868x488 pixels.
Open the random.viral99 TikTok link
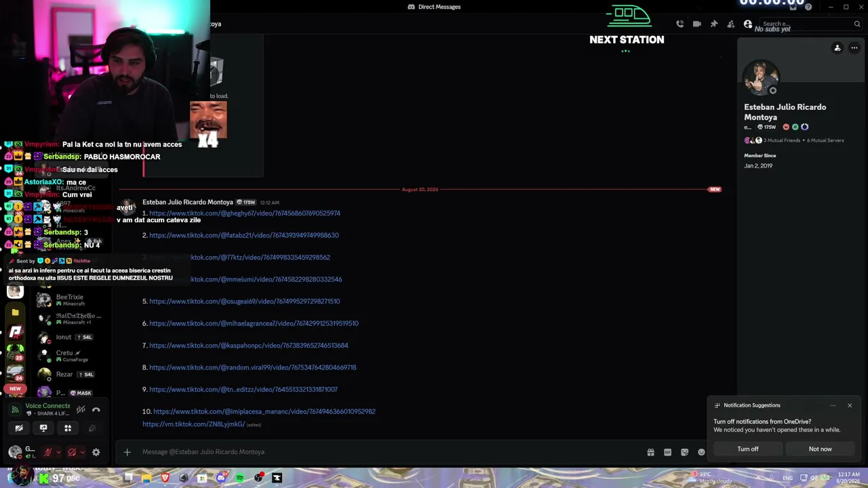coord(253,367)
